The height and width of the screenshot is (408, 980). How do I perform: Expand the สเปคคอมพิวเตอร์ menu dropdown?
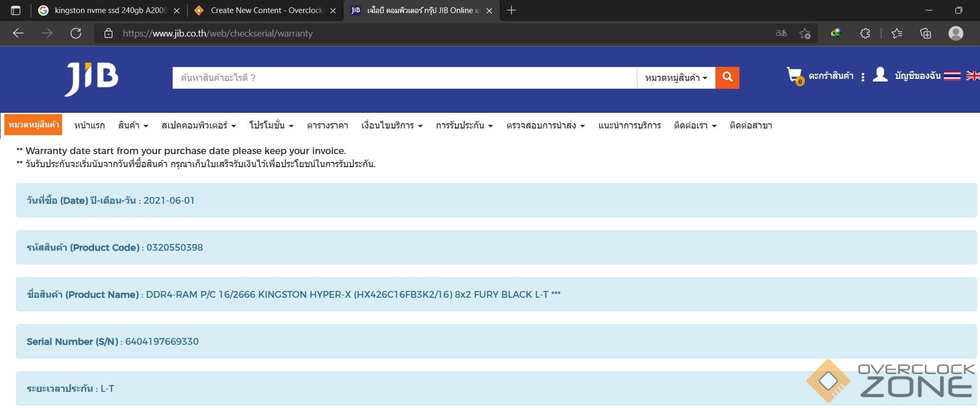(199, 125)
